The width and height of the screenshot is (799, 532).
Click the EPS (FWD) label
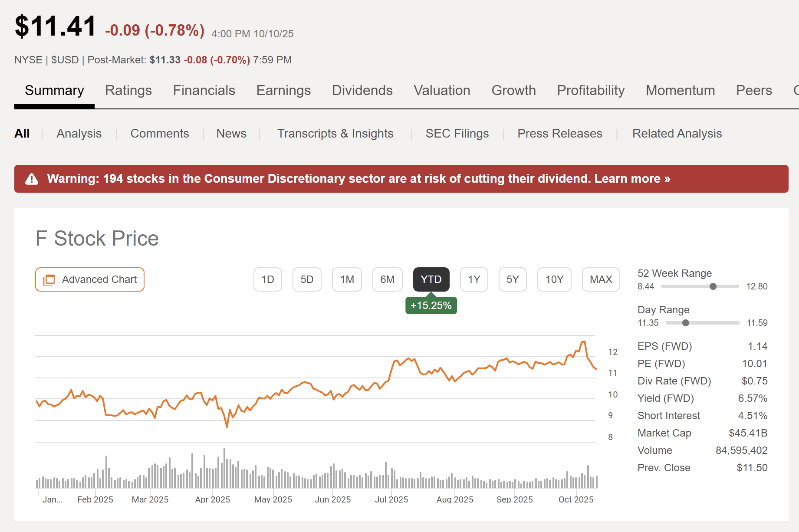[664, 346]
